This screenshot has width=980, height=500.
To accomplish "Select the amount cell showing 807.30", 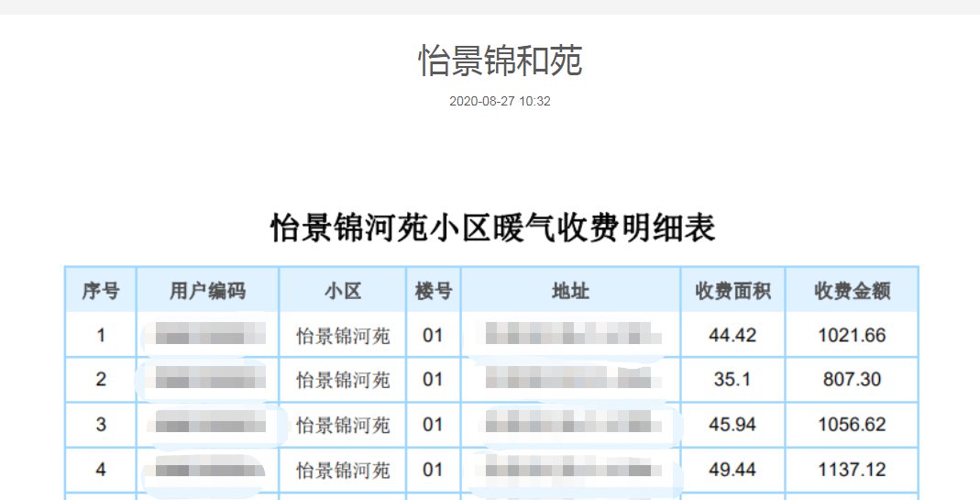I will click(x=853, y=380).
